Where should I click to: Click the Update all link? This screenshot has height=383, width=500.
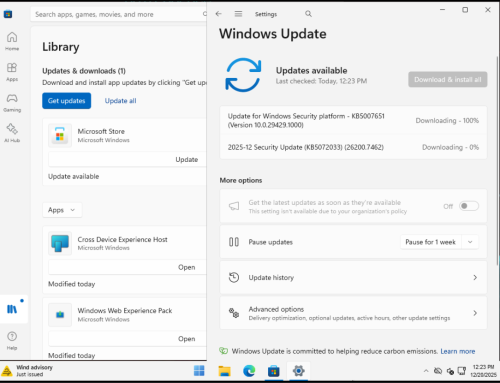120,101
